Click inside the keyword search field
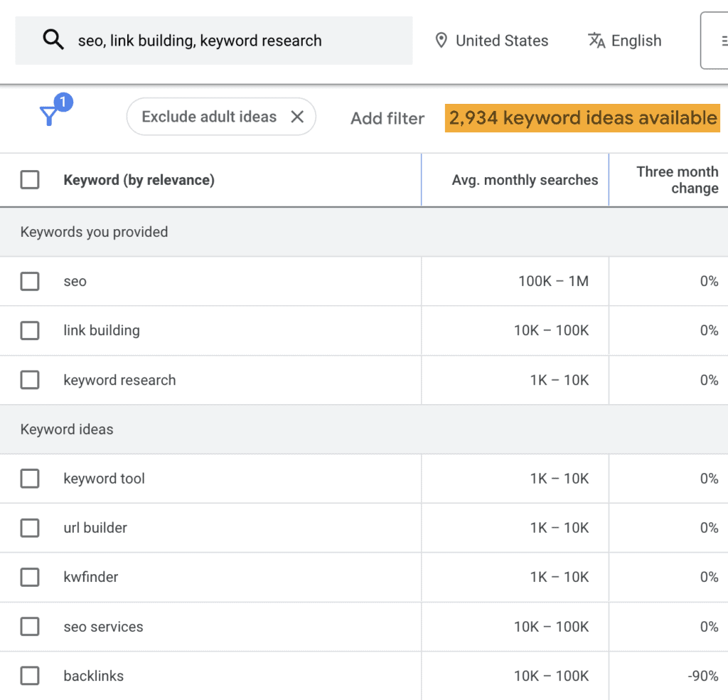This screenshot has width=728, height=700. pyautogui.click(x=213, y=40)
